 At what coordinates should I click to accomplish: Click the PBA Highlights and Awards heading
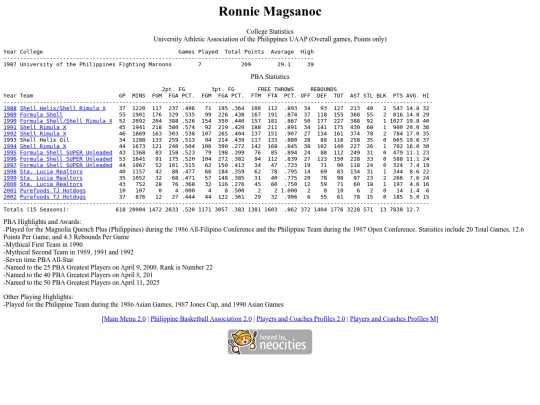[x=42, y=222]
